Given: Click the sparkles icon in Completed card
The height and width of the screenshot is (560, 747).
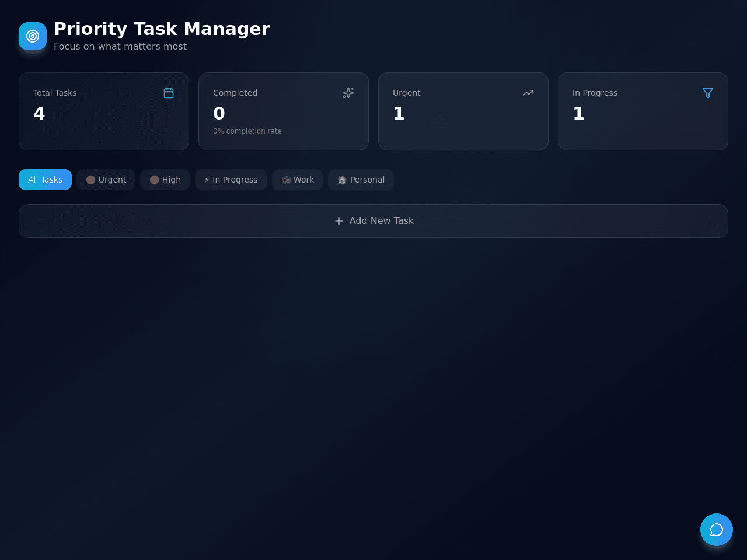Looking at the screenshot, I should (x=348, y=93).
